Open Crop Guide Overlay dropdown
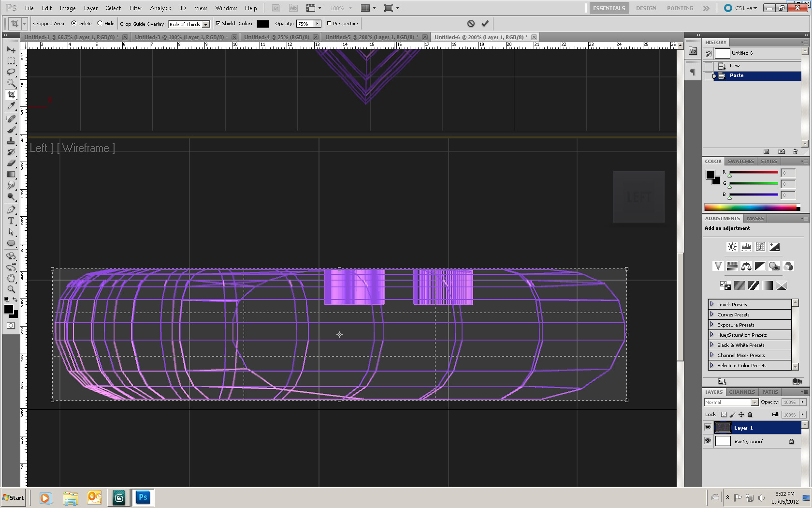The height and width of the screenshot is (508, 812). point(206,24)
